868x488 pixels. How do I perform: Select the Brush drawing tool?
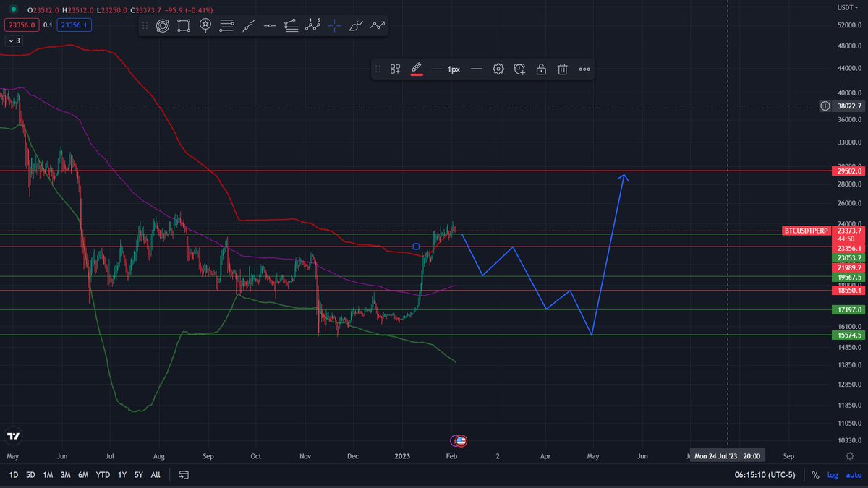(356, 26)
